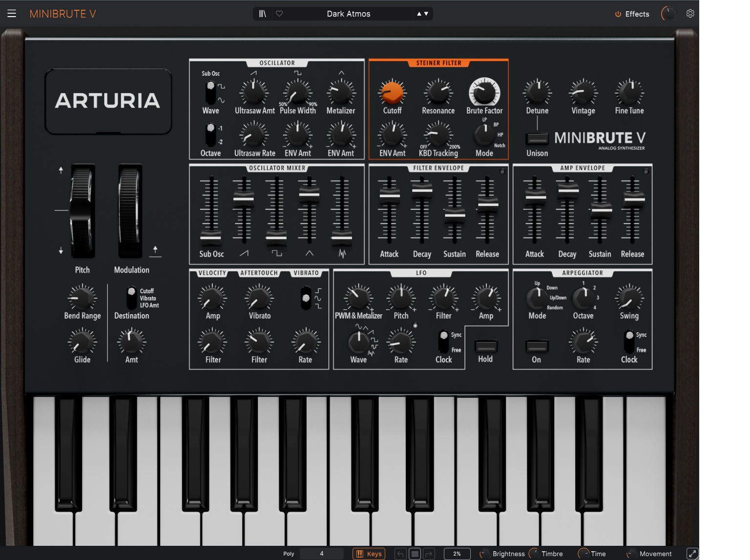The width and height of the screenshot is (750, 560).
Task: Click the Fine Tune knob
Action: [629, 92]
